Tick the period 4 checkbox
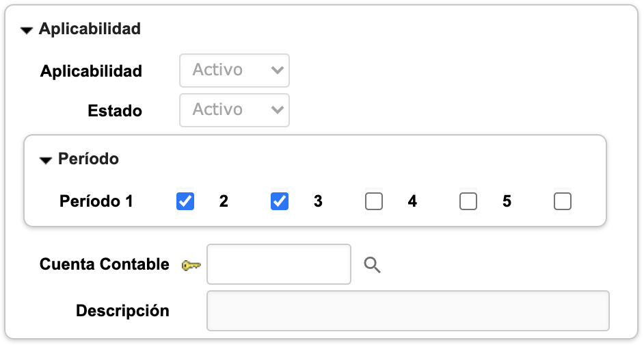This screenshot has height=345, width=644. tap(468, 201)
